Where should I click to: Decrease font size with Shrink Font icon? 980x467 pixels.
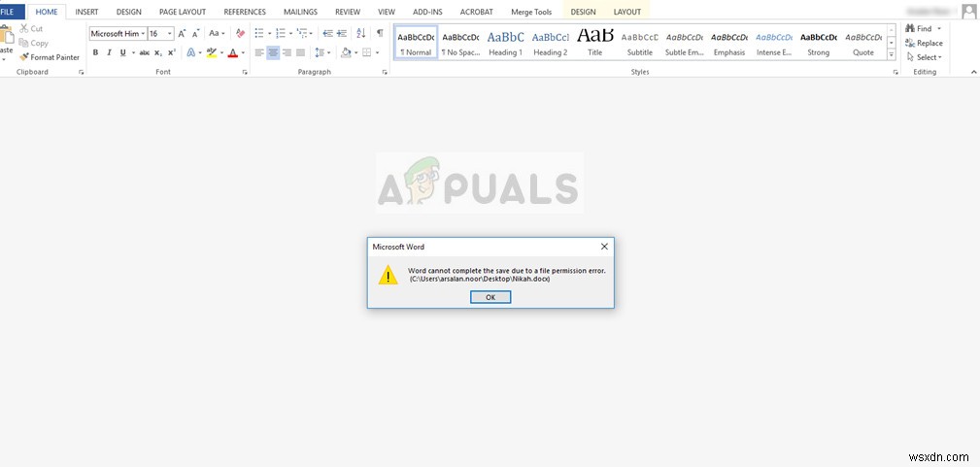pos(195,33)
